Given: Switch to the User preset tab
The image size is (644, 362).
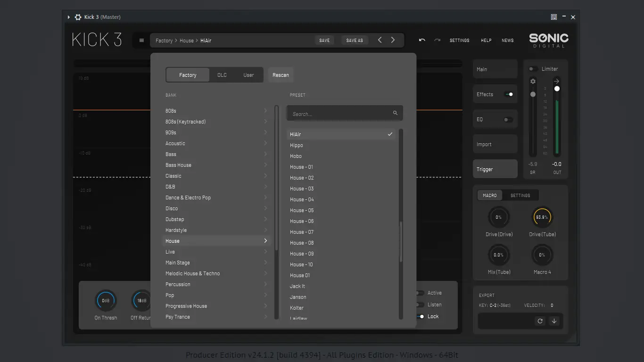Looking at the screenshot, I should click(248, 75).
